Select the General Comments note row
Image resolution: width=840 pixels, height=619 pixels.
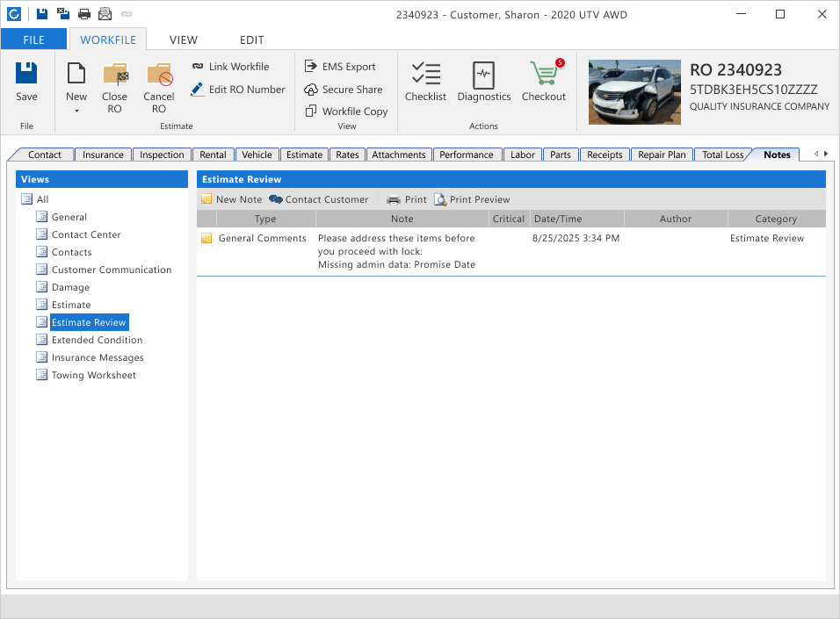point(511,251)
